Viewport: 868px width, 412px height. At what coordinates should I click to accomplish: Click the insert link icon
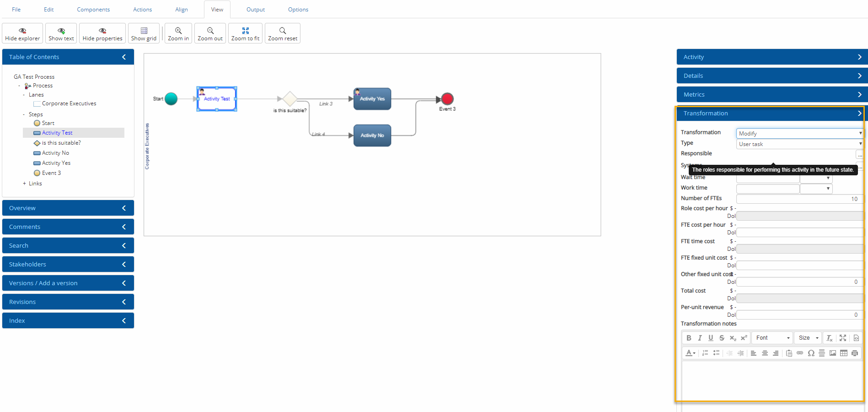click(800, 353)
